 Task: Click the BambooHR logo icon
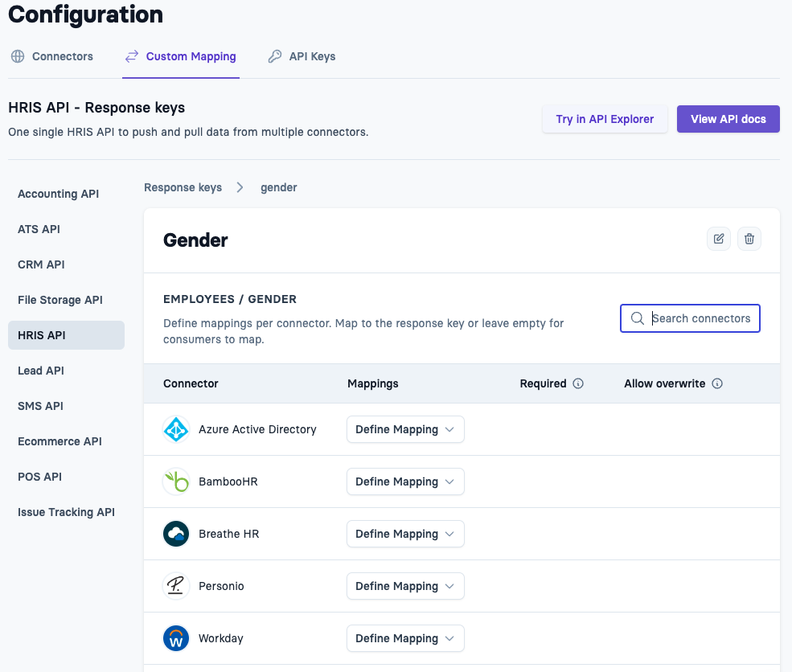(176, 481)
